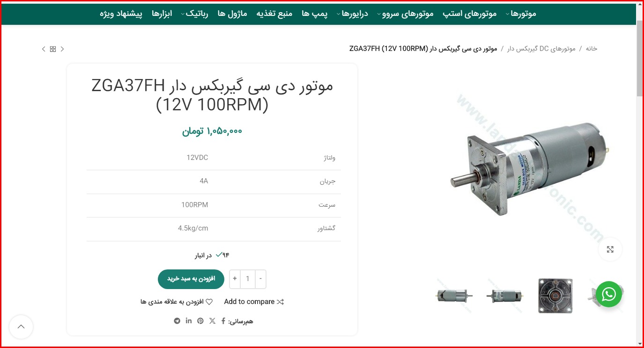
Task: Share product on Pinterest icon
Action: click(x=200, y=321)
